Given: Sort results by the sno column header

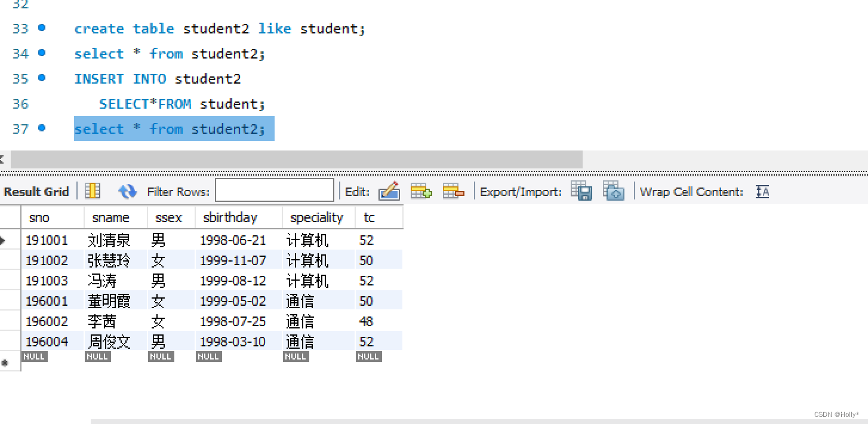Looking at the screenshot, I should coord(39,217).
